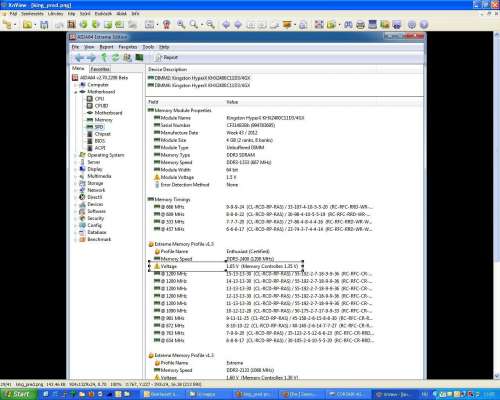Open dropdown arrow beside Open folder icon

pyautogui.click(x=35, y=25)
